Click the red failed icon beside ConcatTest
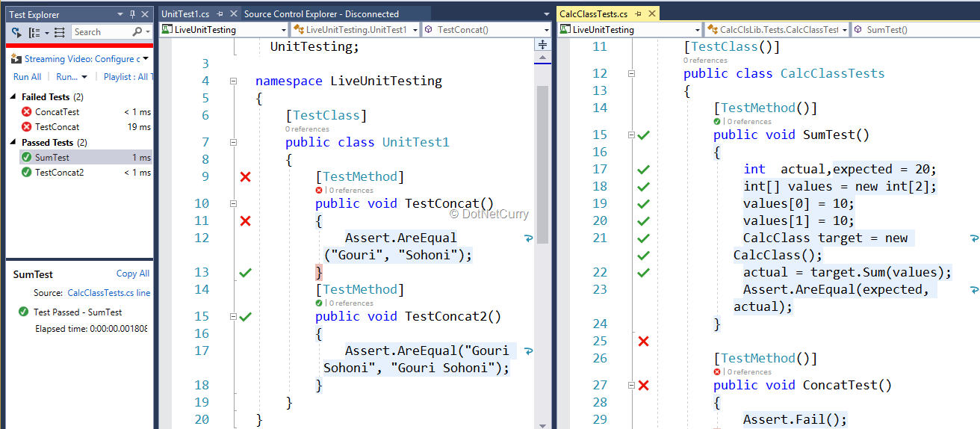 [27, 112]
